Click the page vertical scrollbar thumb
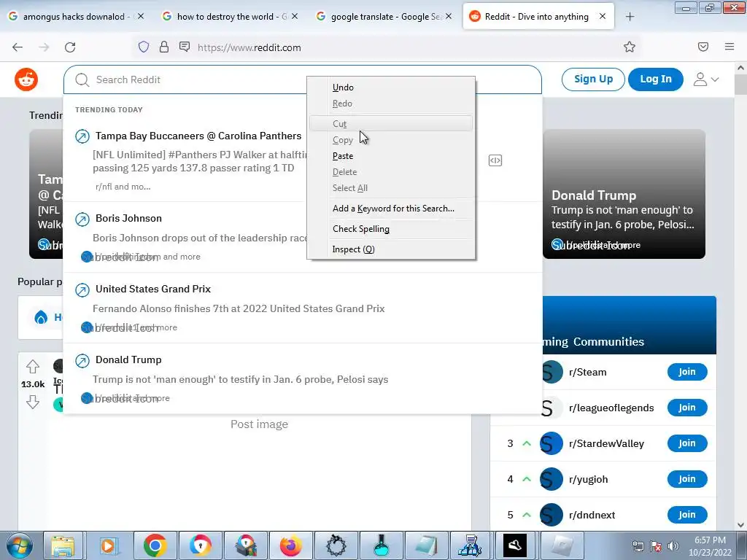Viewport: 747px width, 560px height. point(740,85)
